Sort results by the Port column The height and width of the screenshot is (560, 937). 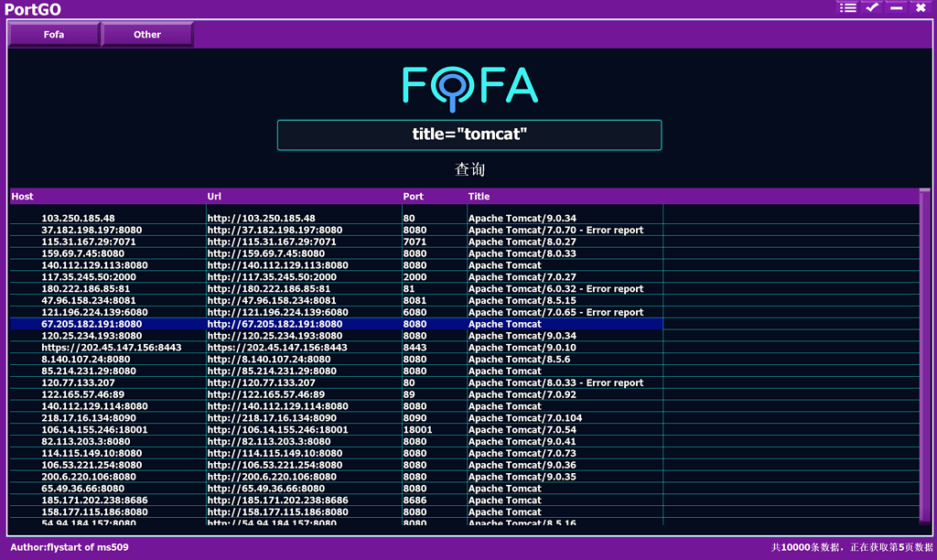click(412, 196)
